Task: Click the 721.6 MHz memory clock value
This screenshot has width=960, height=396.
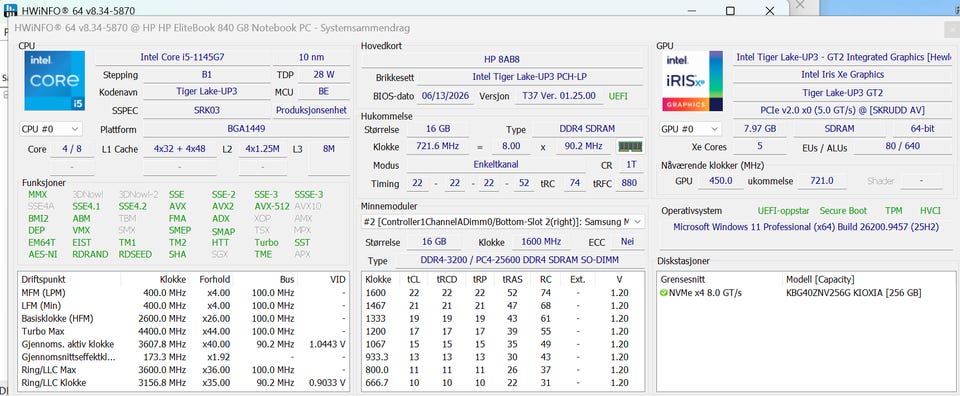Action: pyautogui.click(x=438, y=146)
